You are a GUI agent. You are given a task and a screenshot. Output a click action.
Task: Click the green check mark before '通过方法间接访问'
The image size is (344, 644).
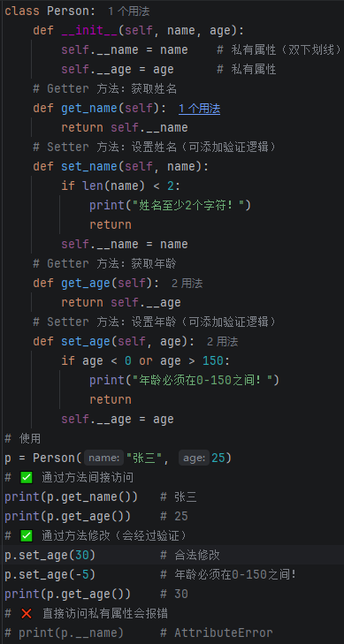[27, 478]
